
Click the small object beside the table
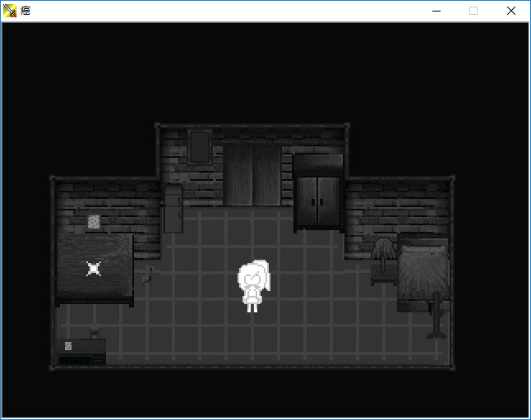tap(148, 275)
